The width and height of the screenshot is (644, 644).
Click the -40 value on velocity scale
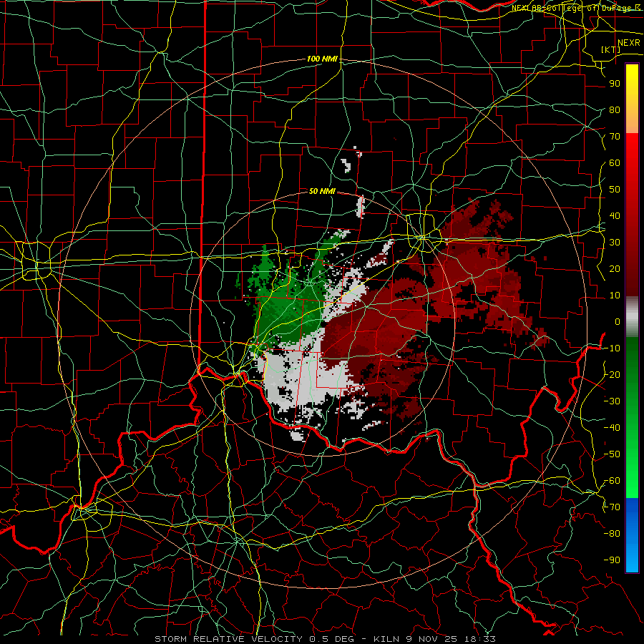[612, 428]
